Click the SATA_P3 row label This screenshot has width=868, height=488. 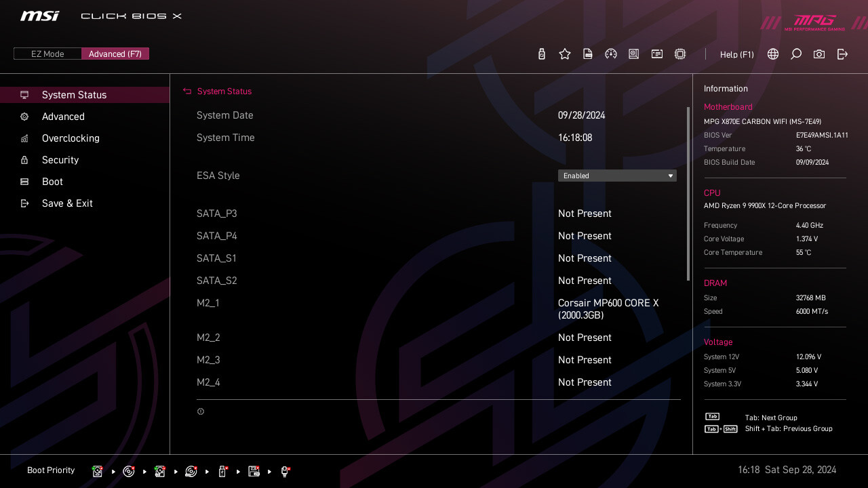[217, 213]
